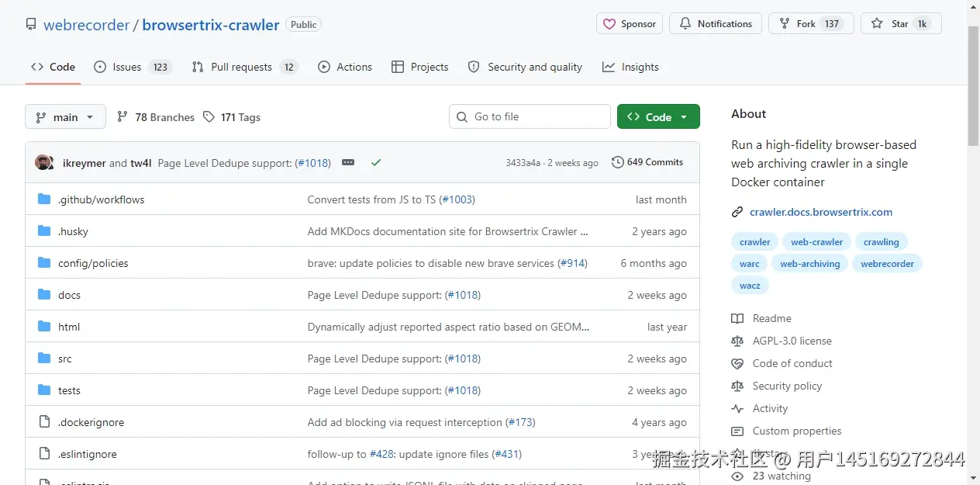
Task: Click the three-dot commit message expander
Action: point(348,163)
